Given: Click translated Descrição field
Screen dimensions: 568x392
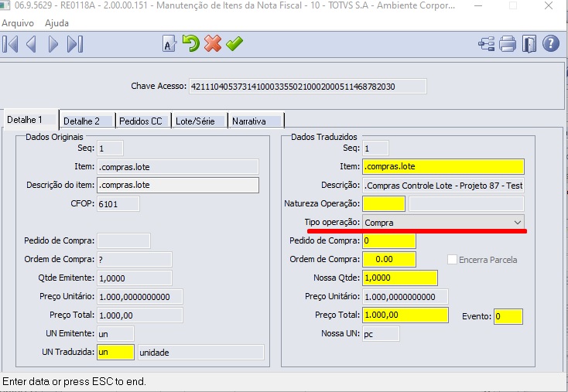Looking at the screenshot, I should 443,186.
